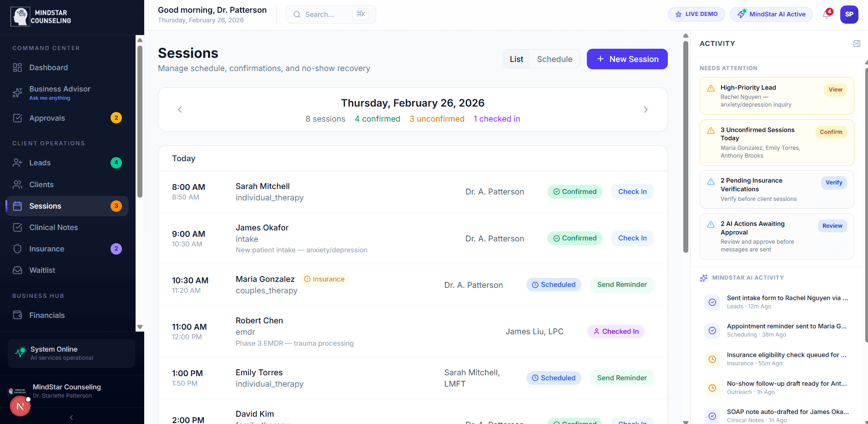The width and height of the screenshot is (868, 424).
Task: Go to previous day with the left arrow
Action: (180, 109)
